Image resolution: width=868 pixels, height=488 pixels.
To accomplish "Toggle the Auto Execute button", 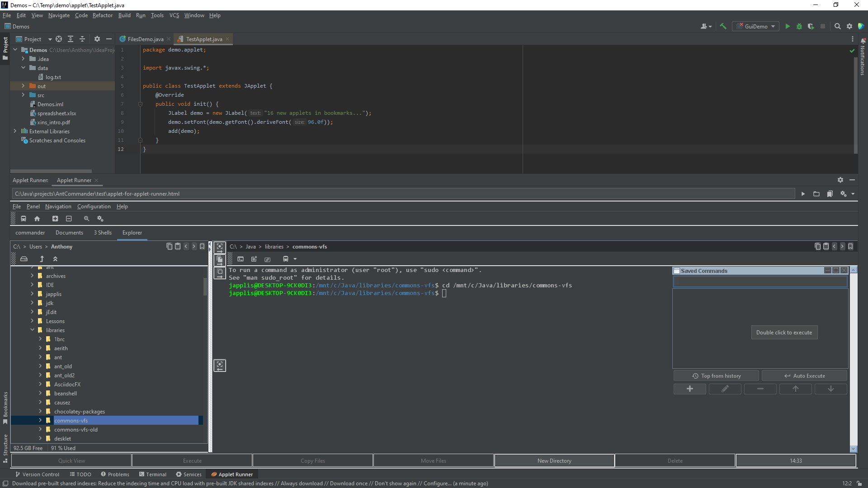I will [x=804, y=376].
